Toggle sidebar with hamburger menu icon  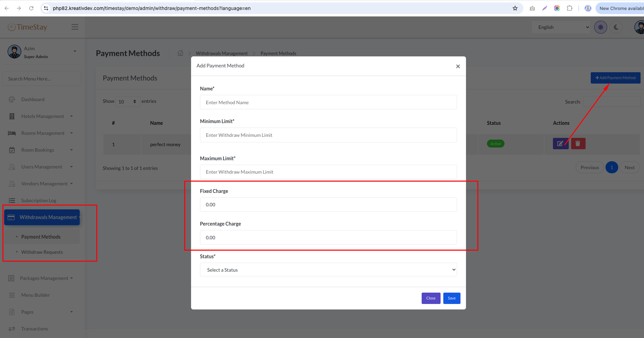point(75,27)
